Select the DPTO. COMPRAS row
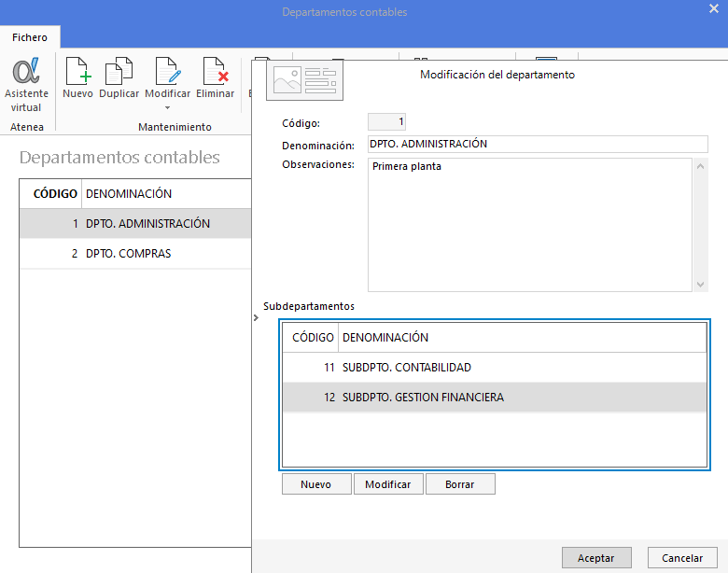 pyautogui.click(x=135, y=254)
